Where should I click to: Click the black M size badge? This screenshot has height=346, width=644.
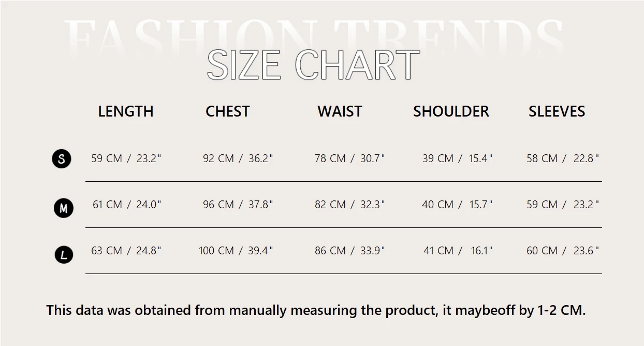64,209
